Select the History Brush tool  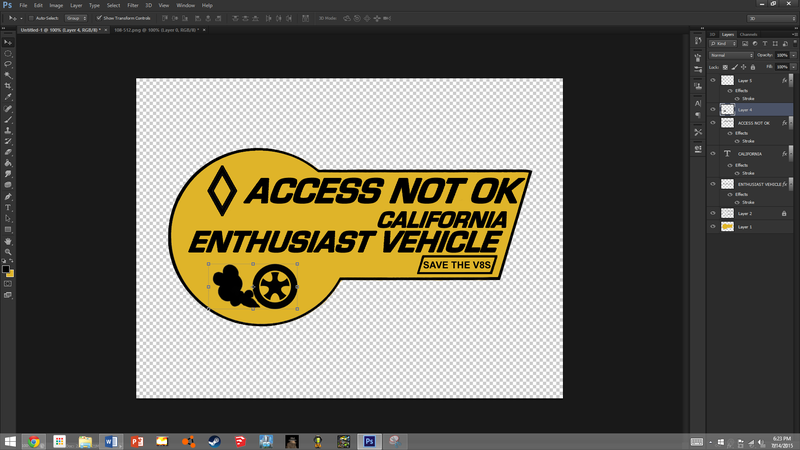pyautogui.click(x=8, y=141)
